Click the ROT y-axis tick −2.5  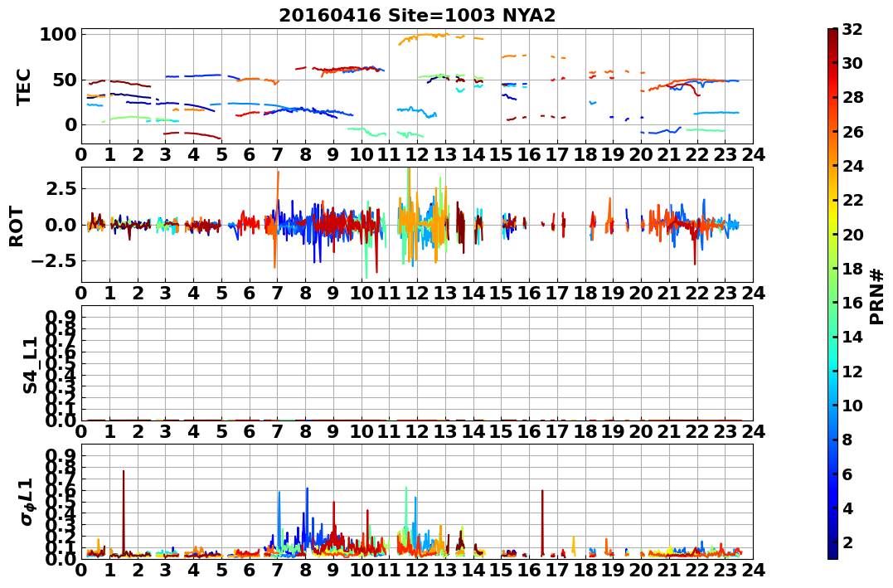[x=53, y=261]
